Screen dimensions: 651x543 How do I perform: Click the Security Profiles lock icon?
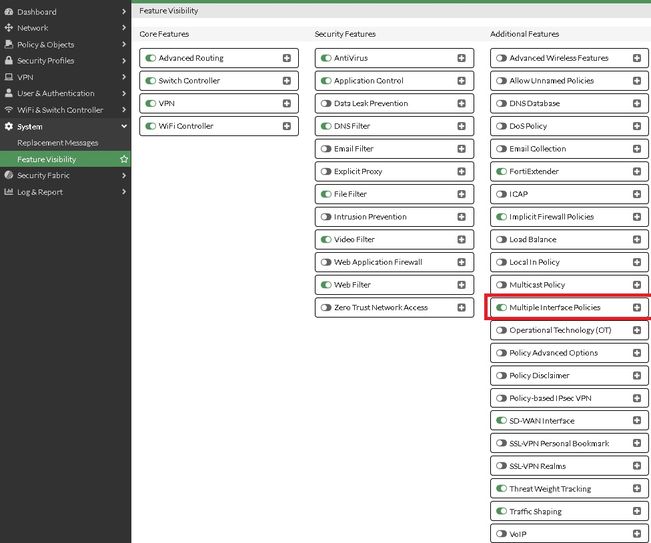click(9, 61)
